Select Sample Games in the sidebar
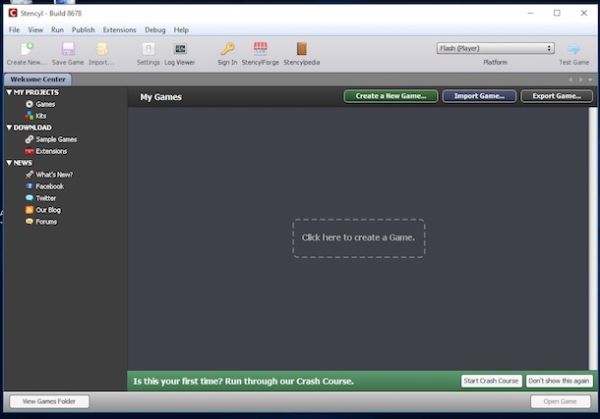Image resolution: width=600 pixels, height=419 pixels. tap(56, 139)
